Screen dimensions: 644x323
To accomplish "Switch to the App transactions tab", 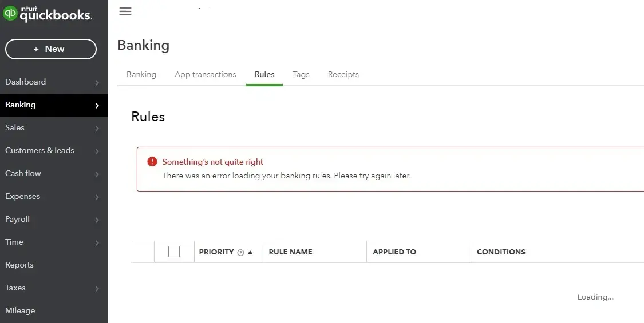I will [206, 74].
